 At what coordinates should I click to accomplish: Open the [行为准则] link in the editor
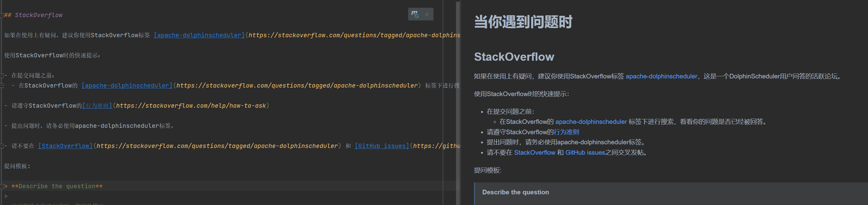click(97, 106)
